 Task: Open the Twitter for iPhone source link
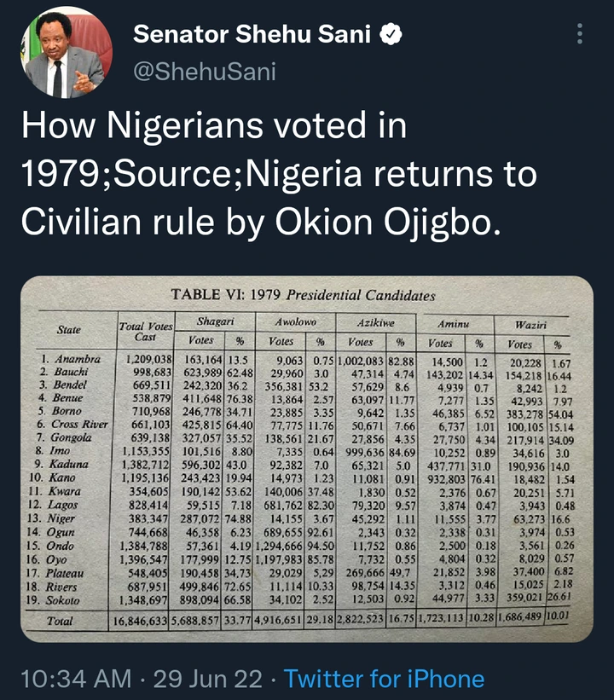coord(384,679)
